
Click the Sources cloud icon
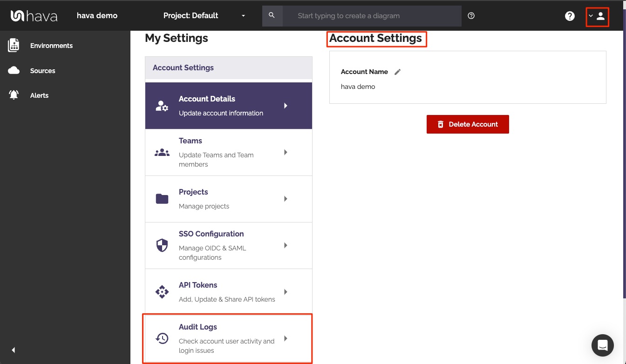(x=14, y=71)
